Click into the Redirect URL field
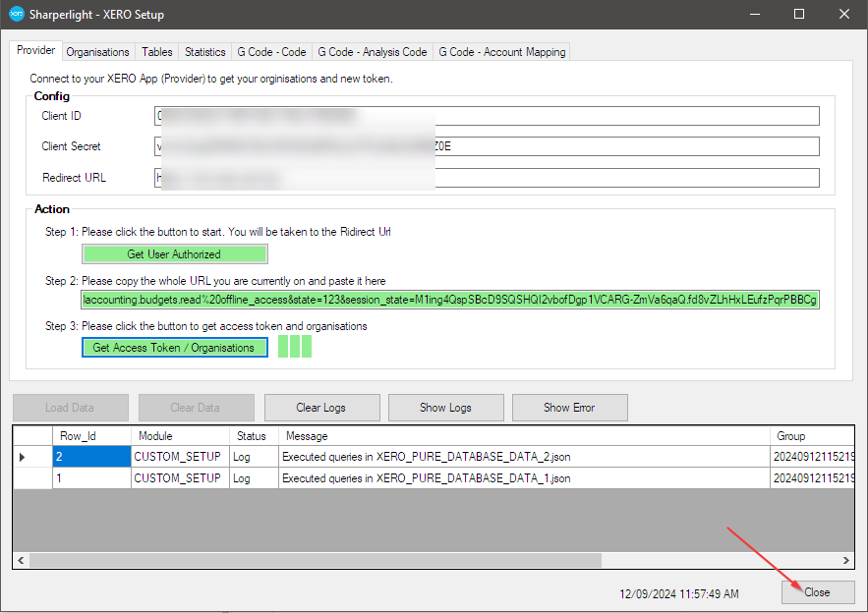 (x=487, y=178)
